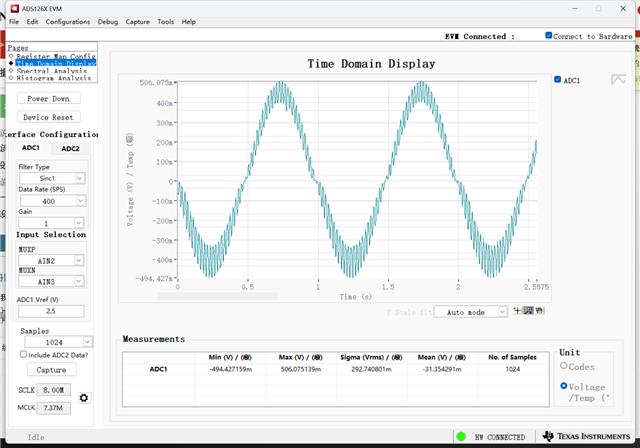Click the Max value 506.075139m cell
Viewport: 640px width, 448px height.
coord(301,369)
